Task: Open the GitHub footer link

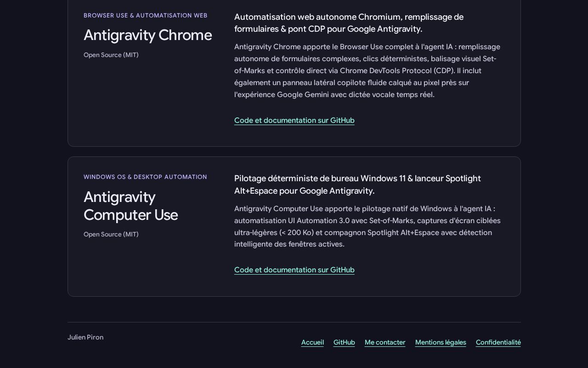Action: [x=344, y=342]
